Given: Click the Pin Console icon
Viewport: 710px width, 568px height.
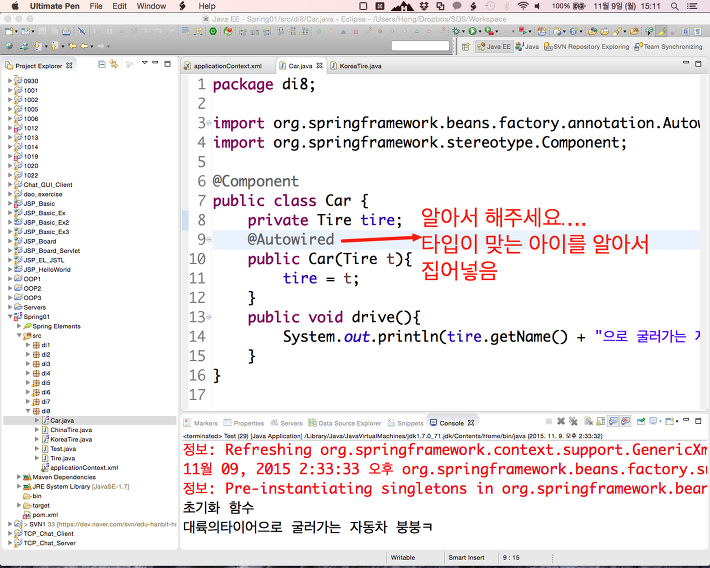Looking at the screenshot, I should coord(641,421).
